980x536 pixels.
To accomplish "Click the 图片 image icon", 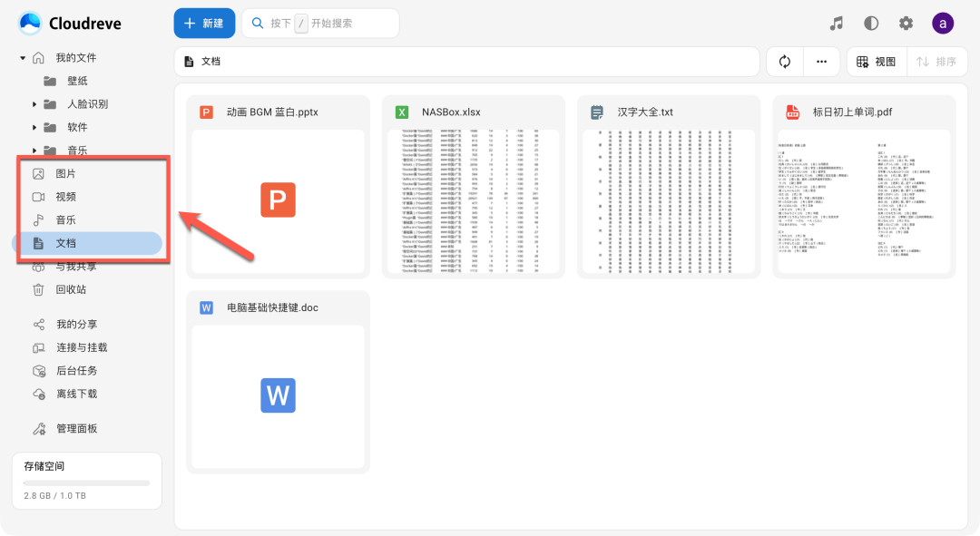I will pos(38,173).
